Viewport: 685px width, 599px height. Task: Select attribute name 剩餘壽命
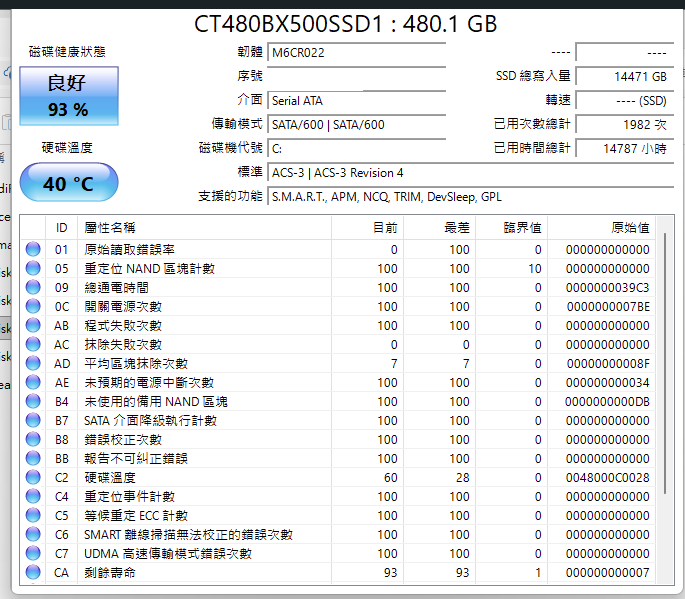[110, 572]
